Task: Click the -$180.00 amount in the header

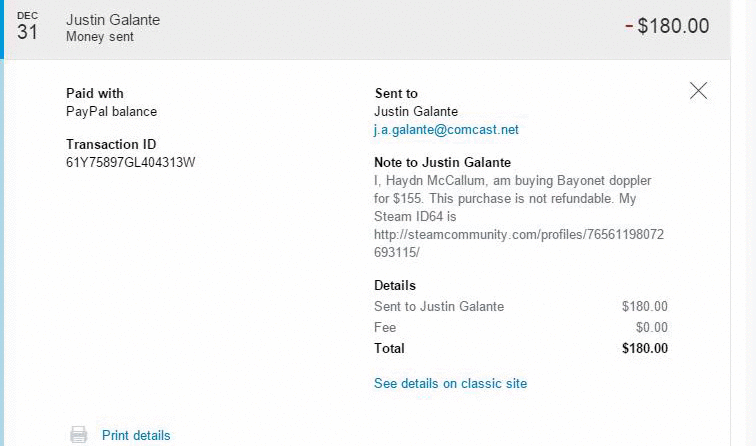Action: (x=667, y=26)
